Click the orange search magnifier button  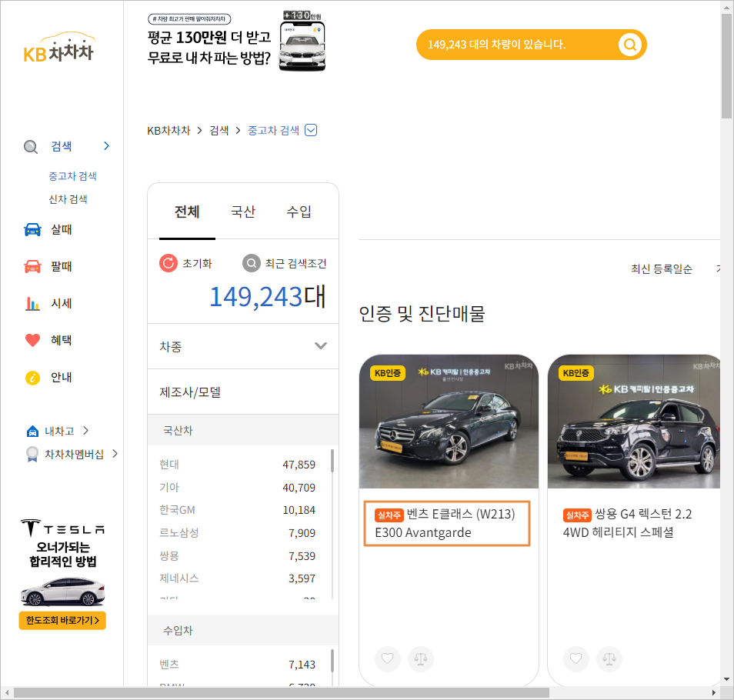pos(629,45)
